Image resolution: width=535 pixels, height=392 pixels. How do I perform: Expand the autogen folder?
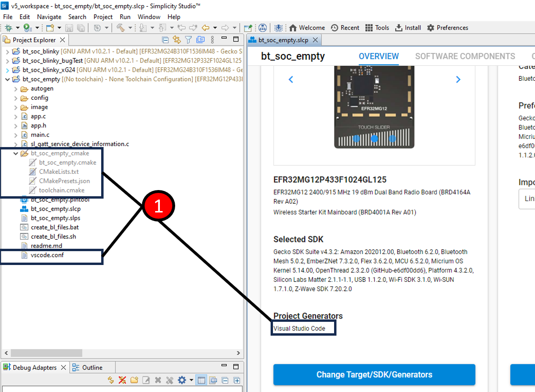pyautogui.click(x=16, y=89)
